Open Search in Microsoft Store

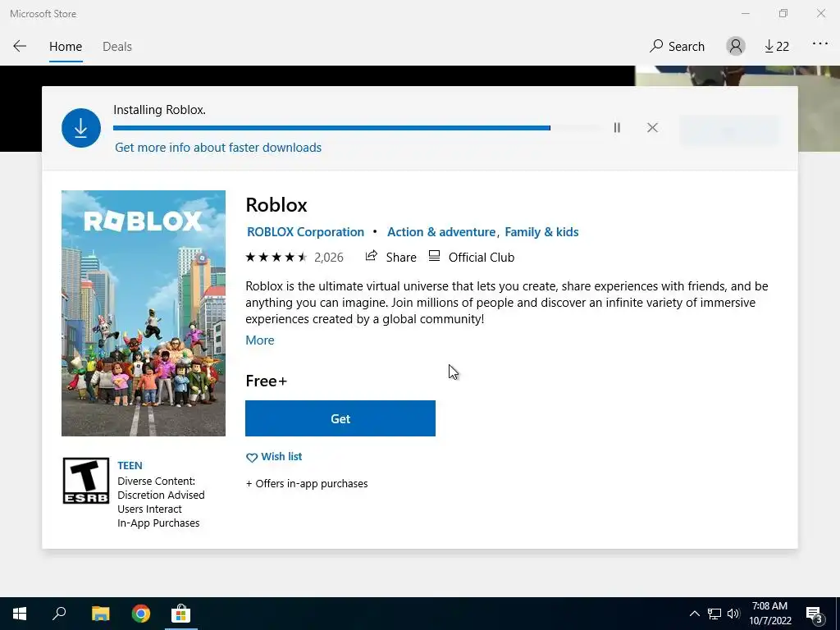[677, 47]
